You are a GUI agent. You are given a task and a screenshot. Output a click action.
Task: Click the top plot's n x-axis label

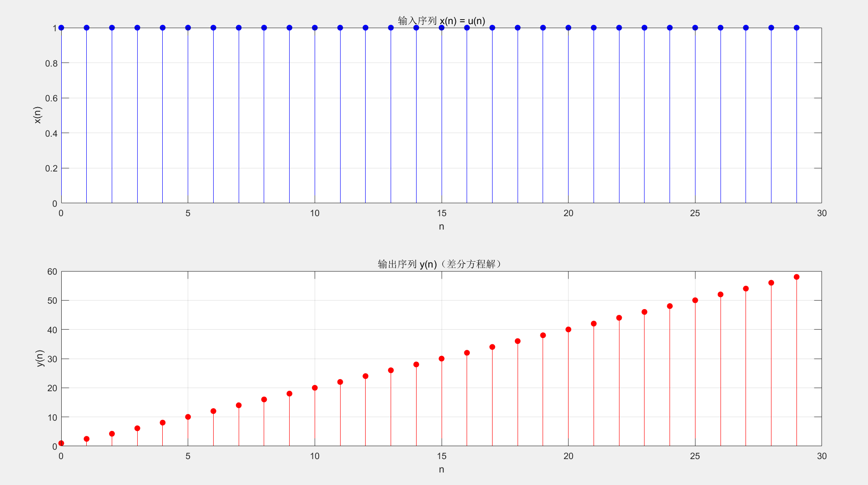pyautogui.click(x=441, y=226)
